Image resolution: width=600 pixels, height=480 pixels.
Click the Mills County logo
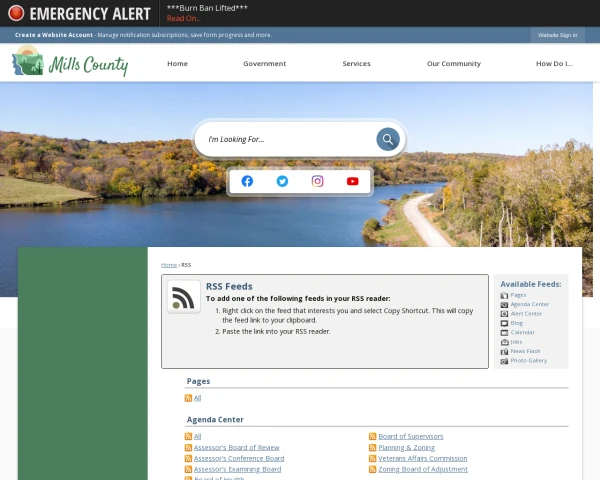(70, 62)
